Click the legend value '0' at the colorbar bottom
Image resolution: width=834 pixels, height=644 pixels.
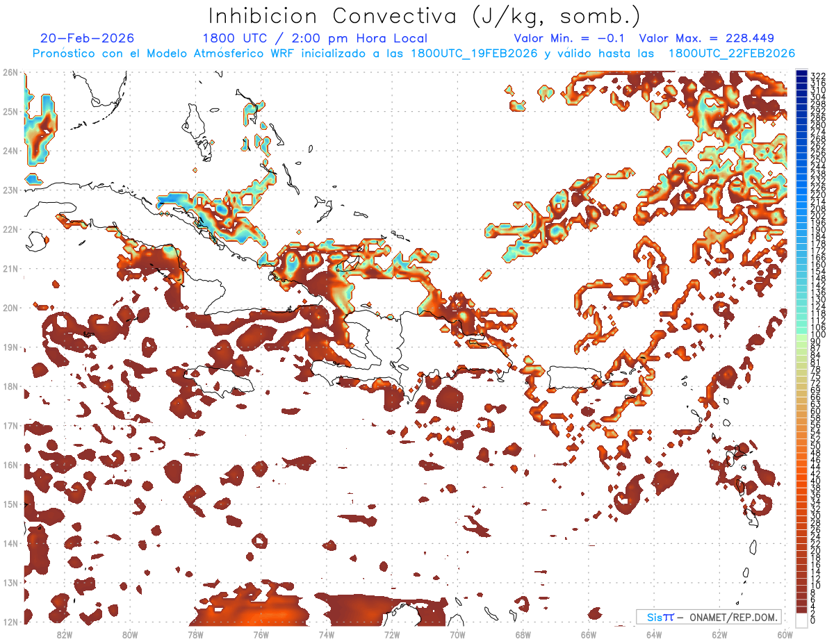click(x=814, y=620)
